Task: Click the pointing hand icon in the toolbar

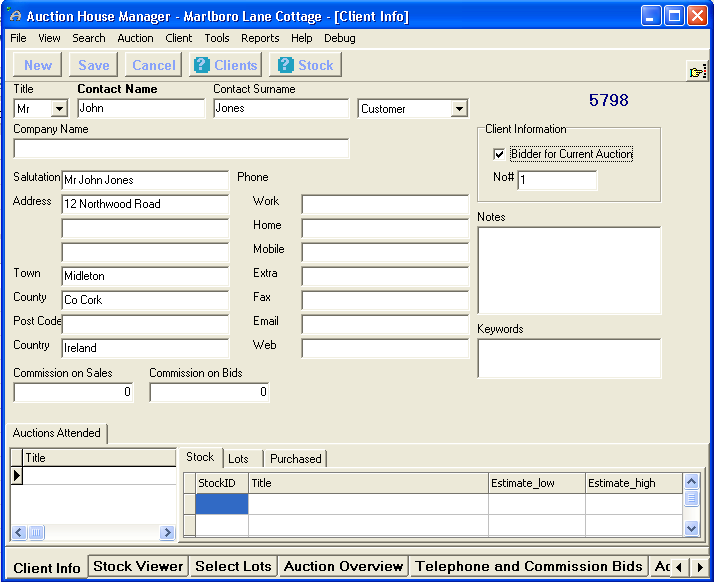Action: tap(697, 71)
